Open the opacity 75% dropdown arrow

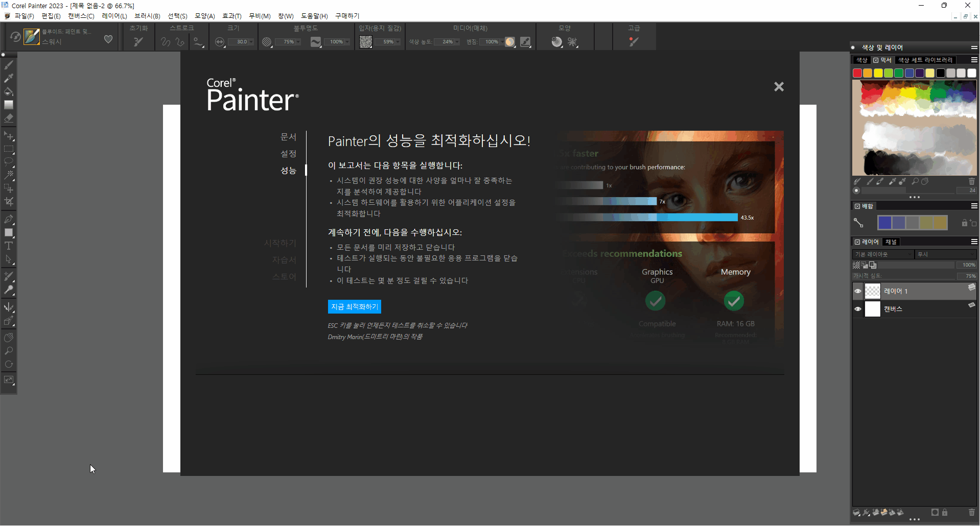(298, 42)
